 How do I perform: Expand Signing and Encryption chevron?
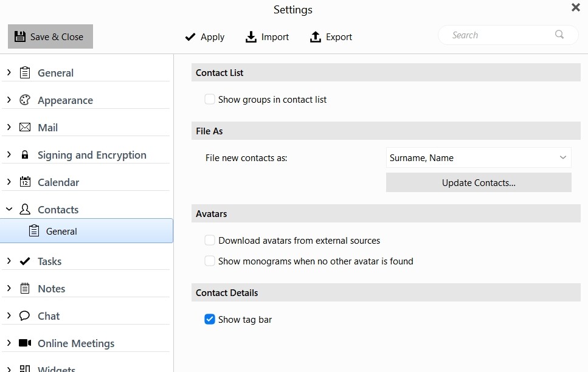point(9,154)
